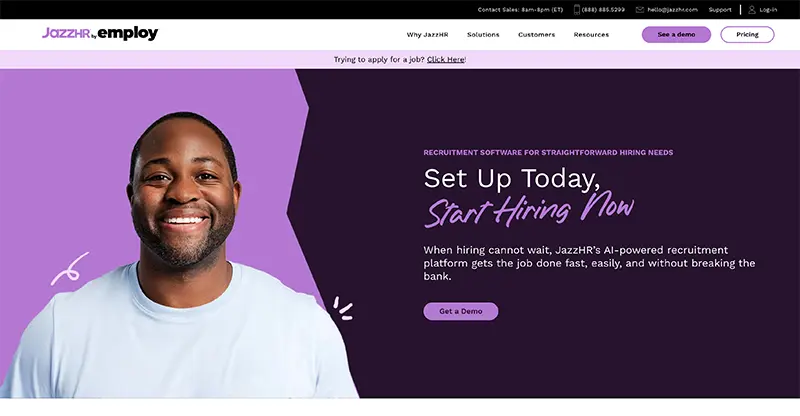Email the hello@jazzhr.com address link

672,10
